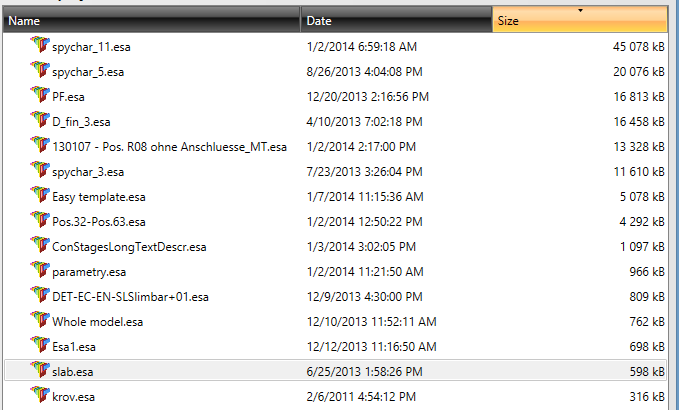Image resolution: width=679 pixels, height=410 pixels.
Task: Select the spychar_5.esa file name
Action: pyautogui.click(x=86, y=71)
